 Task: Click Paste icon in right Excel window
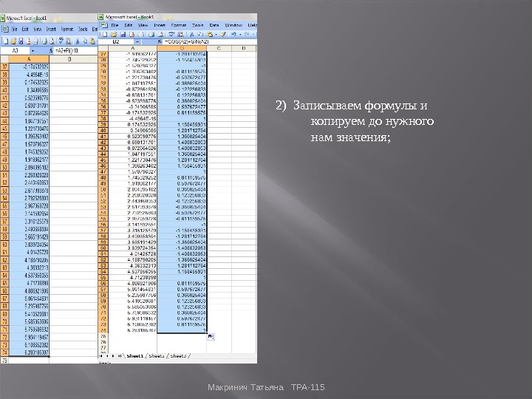click(210, 34)
